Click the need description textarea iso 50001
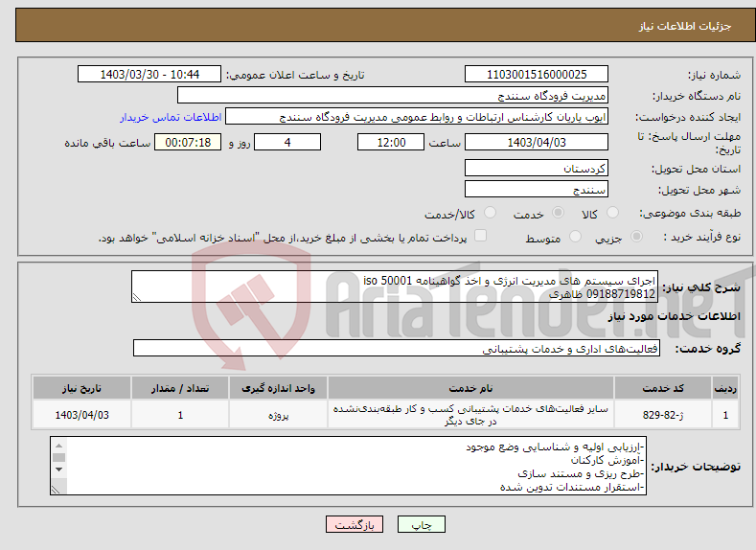The height and width of the screenshot is (550, 756). (395, 286)
